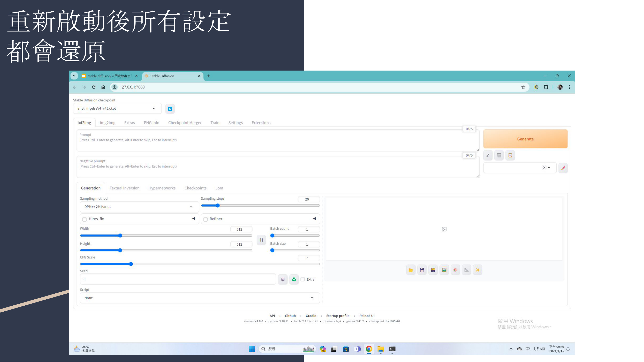The width and height of the screenshot is (644, 362).
Task: Adjust the Width slider
Action: [x=166, y=235]
